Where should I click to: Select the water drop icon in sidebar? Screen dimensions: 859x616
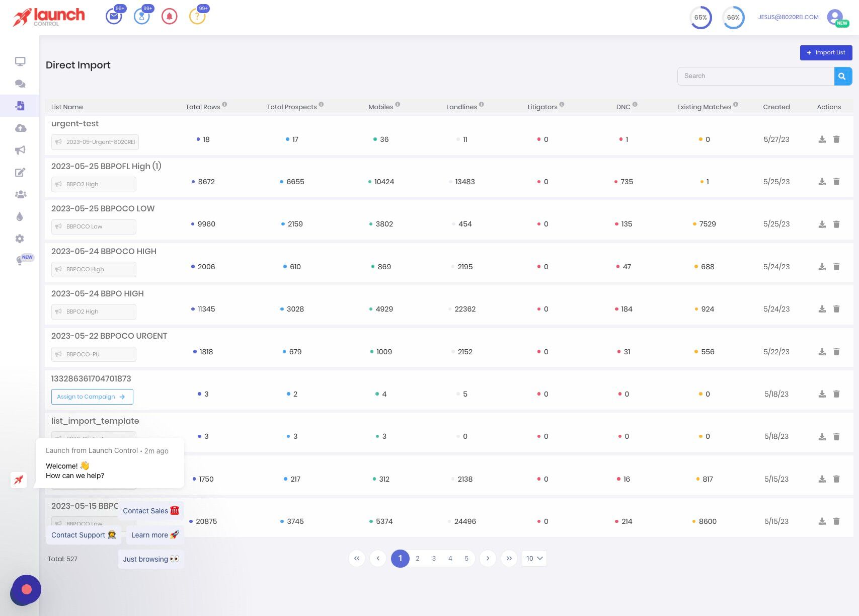[20, 216]
